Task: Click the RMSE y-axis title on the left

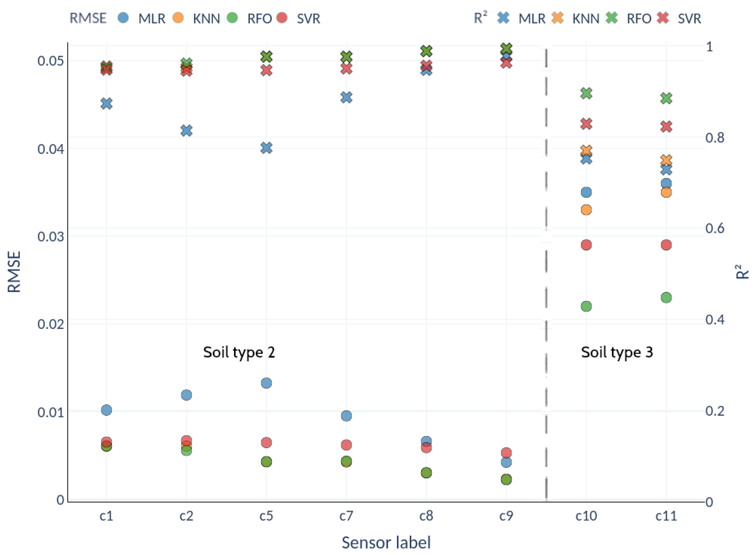Action: [14, 272]
